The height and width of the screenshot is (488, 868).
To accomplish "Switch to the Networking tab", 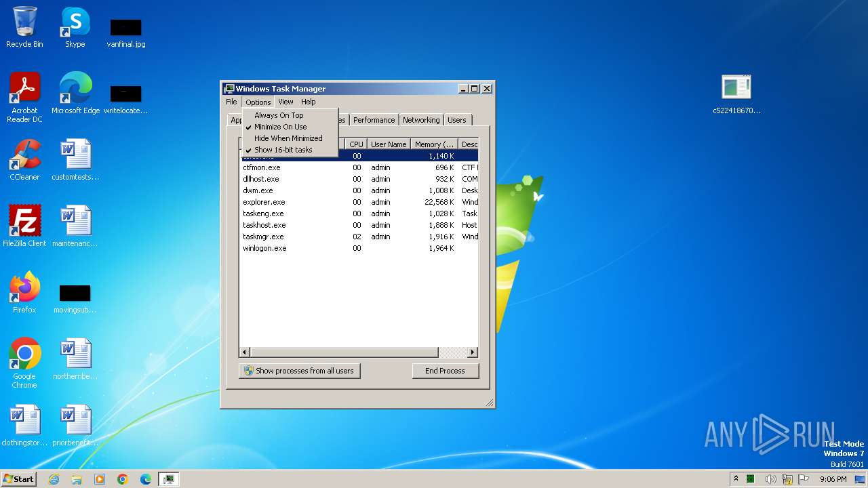I will tap(421, 120).
